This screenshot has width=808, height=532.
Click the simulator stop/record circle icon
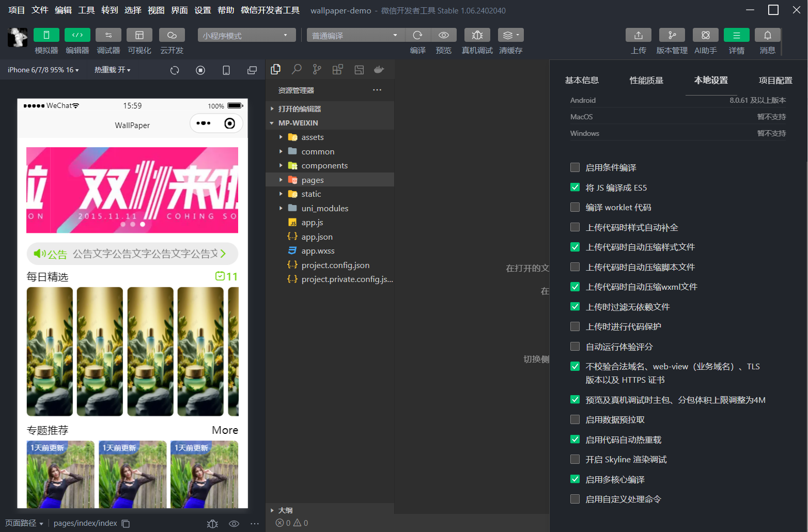tap(200, 70)
